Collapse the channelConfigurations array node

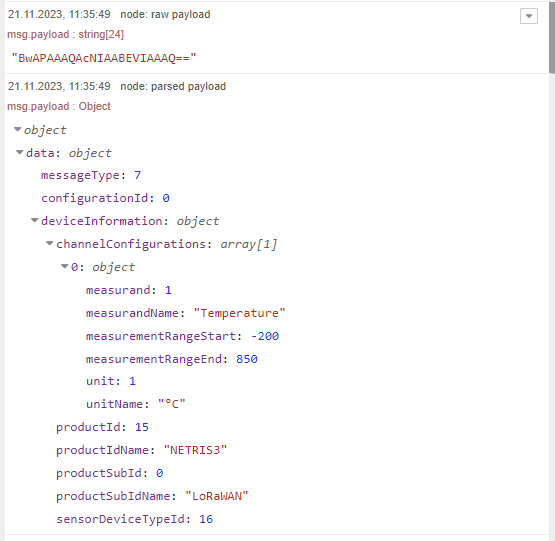point(50,243)
